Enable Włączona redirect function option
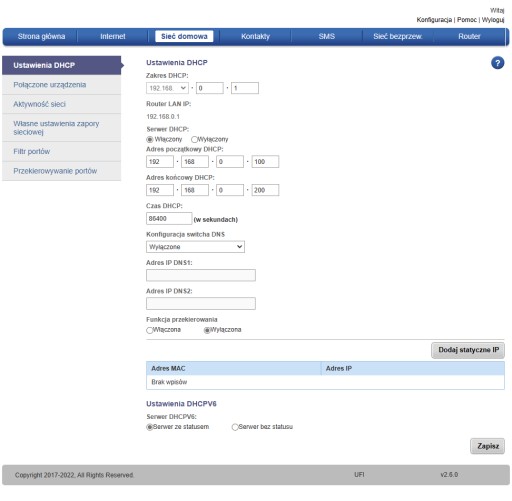The width and height of the screenshot is (512, 501). pos(149,330)
